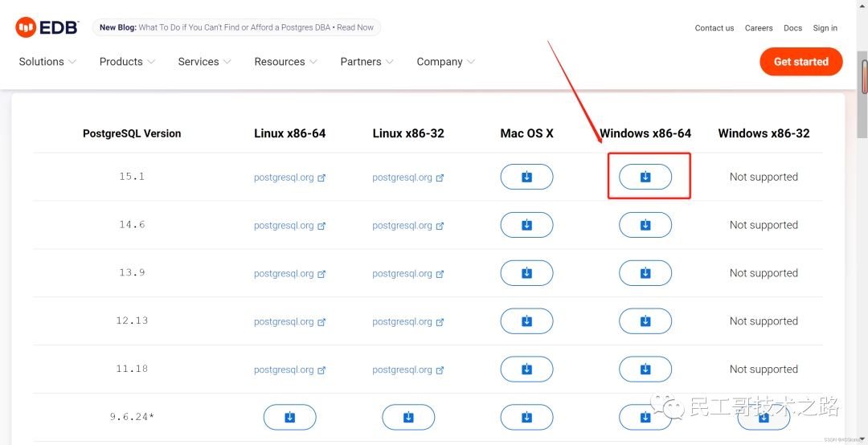Screen dimensions: 868x445
Task: Click the EDB logo
Action: coord(47,27)
